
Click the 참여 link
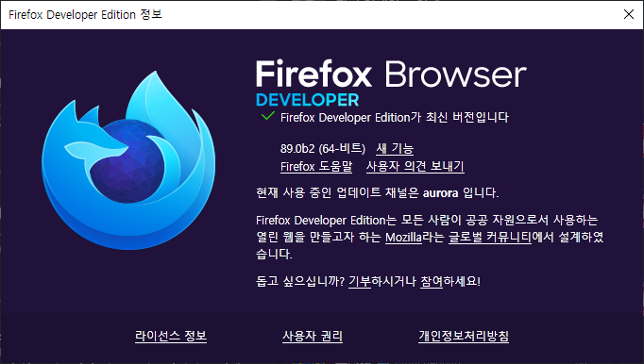[432, 281]
